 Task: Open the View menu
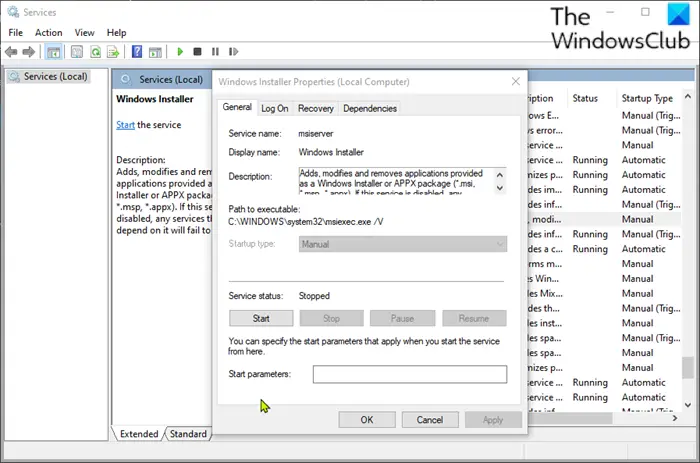pos(84,33)
